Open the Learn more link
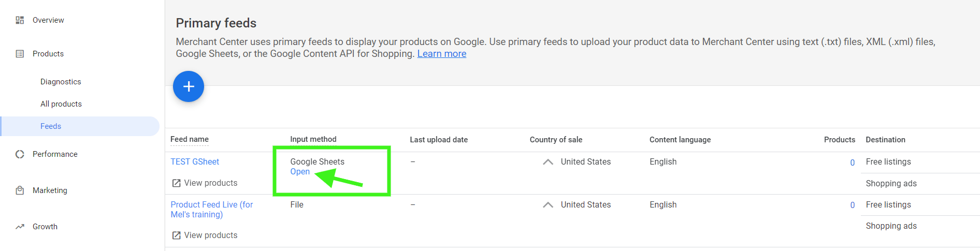Screen dimensions: 980x251 click(x=442, y=54)
